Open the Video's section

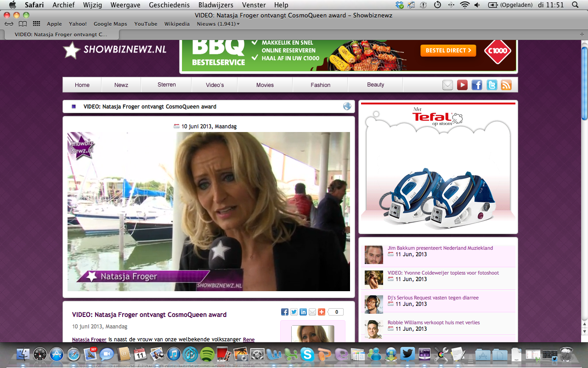[215, 85]
